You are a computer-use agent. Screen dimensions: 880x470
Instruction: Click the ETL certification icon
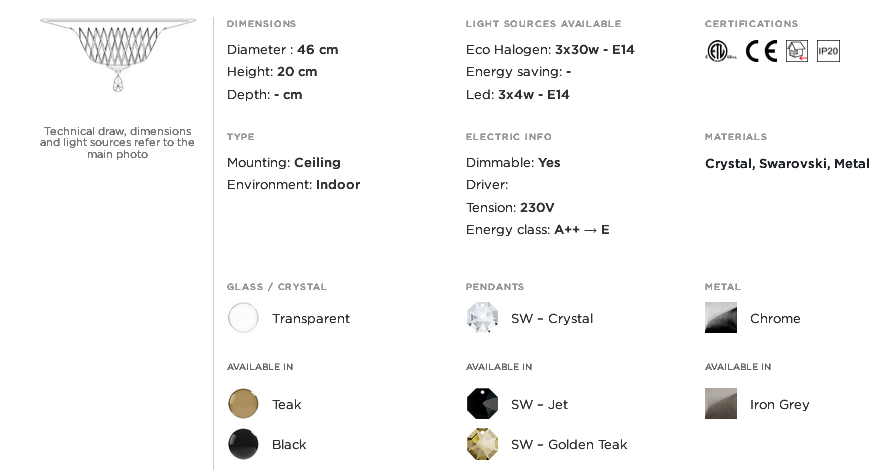pos(721,51)
